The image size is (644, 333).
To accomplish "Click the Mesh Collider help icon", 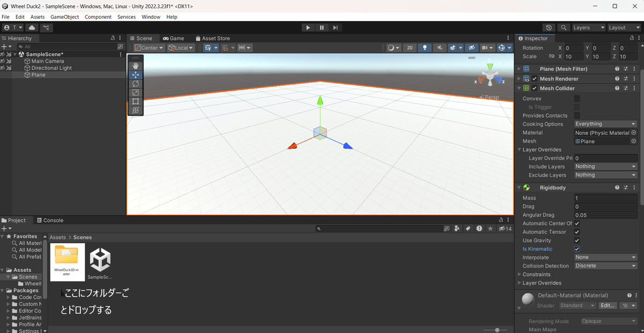I will pos(617,88).
